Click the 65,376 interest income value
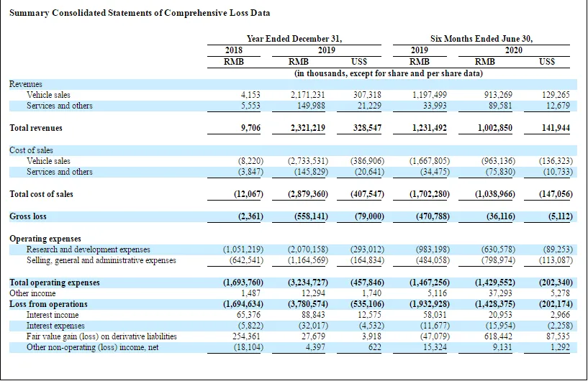Viewport: 588px width, 381px height. coord(248,315)
